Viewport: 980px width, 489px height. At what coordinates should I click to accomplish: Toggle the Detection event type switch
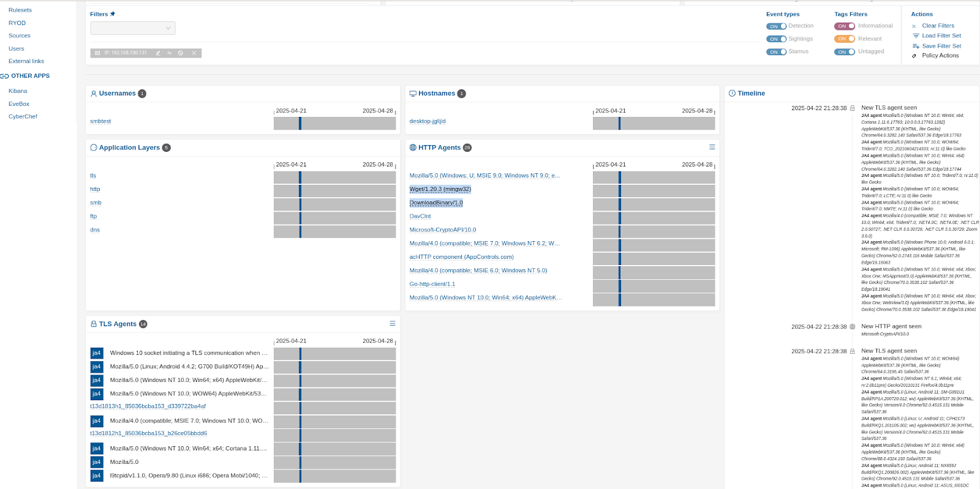point(776,26)
